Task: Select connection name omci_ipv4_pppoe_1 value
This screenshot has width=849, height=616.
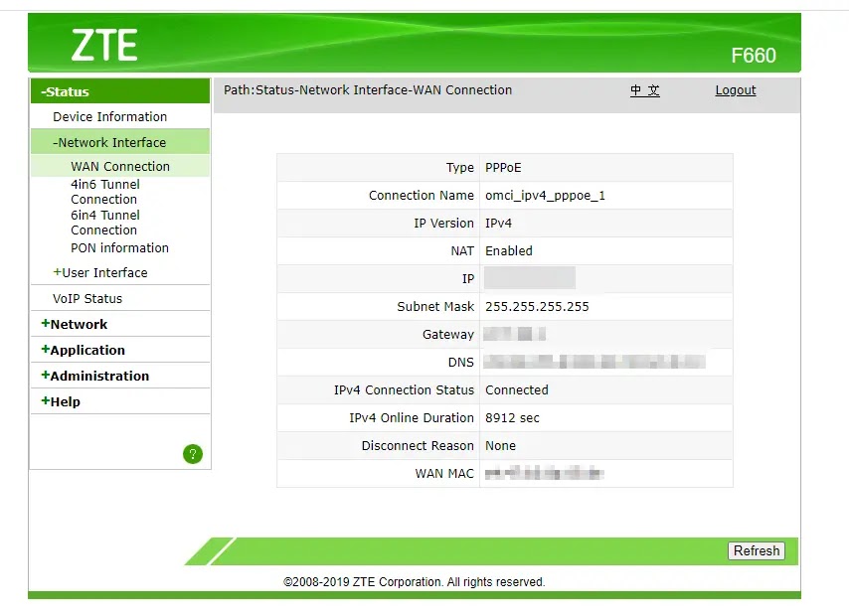Action: 545,196
